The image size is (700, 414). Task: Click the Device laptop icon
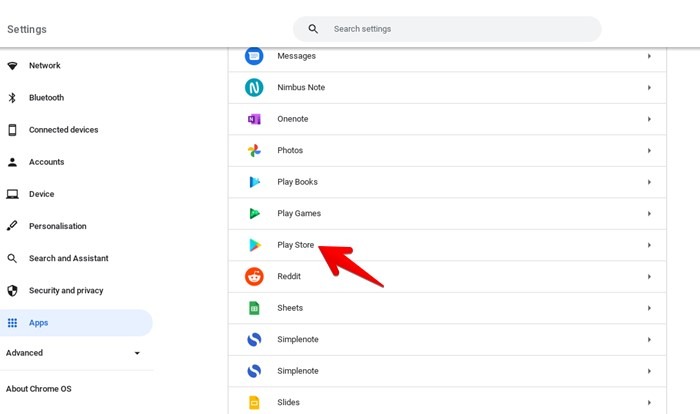pos(12,194)
